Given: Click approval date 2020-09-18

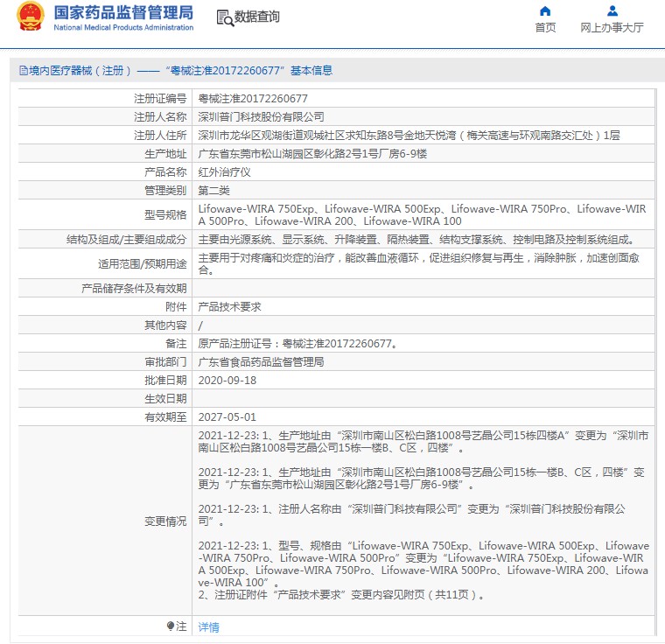Looking at the screenshot, I should point(227,380).
